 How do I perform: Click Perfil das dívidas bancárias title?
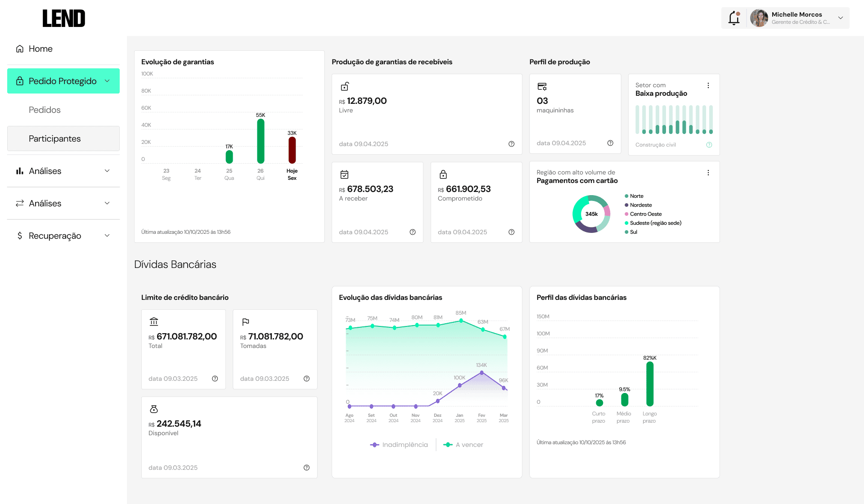581,298
